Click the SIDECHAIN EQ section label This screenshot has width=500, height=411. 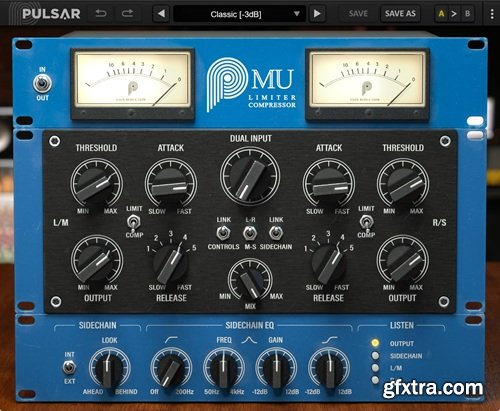(x=249, y=325)
